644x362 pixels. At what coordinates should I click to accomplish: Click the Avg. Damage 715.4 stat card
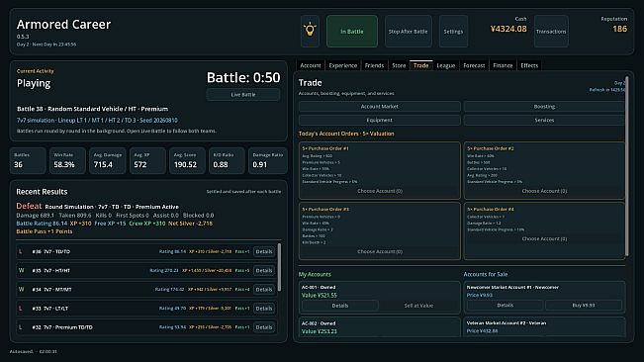tap(107, 160)
